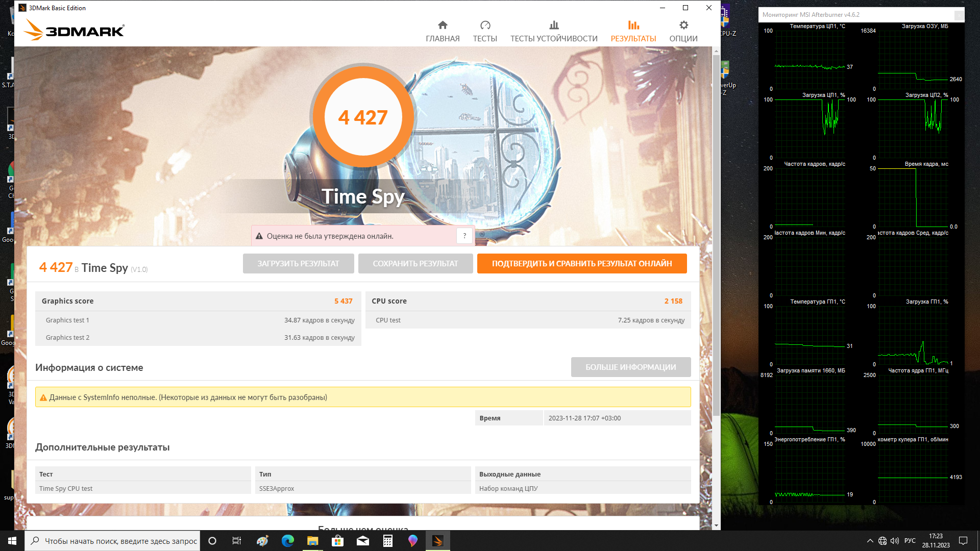Click the question mark help button
The image size is (980, 551).
click(x=464, y=236)
